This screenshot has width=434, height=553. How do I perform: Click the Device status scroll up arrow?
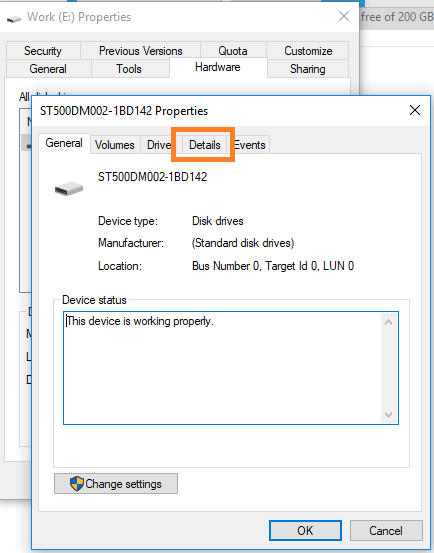(x=389, y=322)
